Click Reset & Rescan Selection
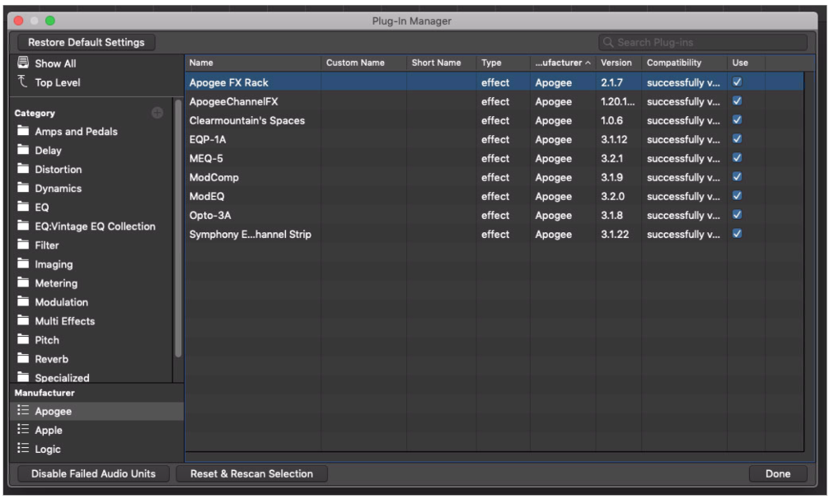834x504 pixels. click(x=251, y=474)
